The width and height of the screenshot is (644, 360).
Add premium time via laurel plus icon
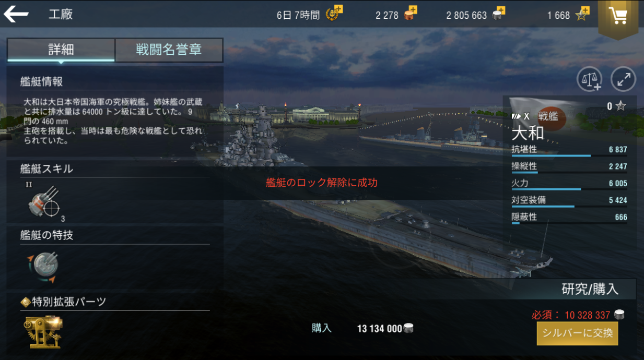point(333,14)
